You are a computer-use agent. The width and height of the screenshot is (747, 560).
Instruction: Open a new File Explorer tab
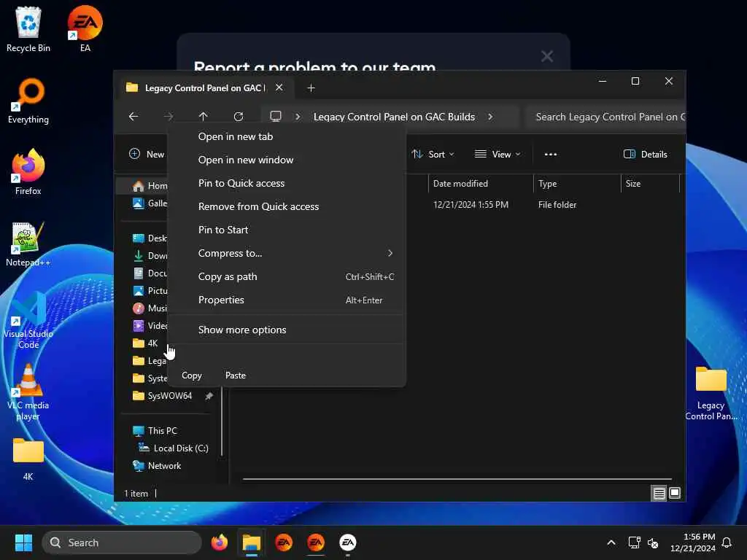click(x=311, y=88)
